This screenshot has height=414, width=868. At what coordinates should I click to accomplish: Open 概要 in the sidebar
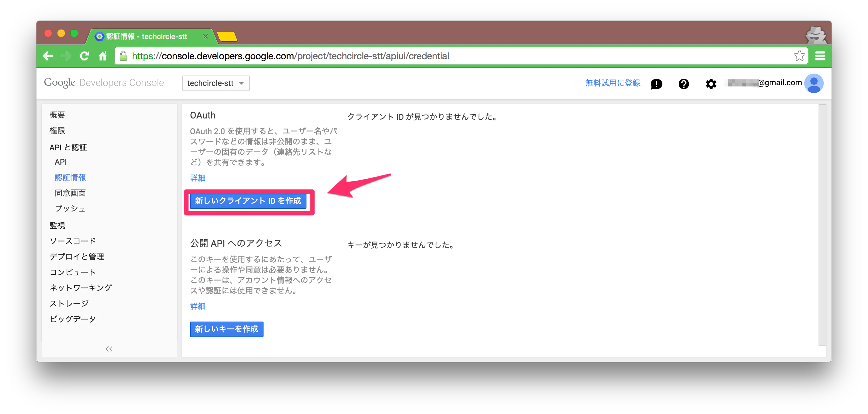(x=57, y=115)
